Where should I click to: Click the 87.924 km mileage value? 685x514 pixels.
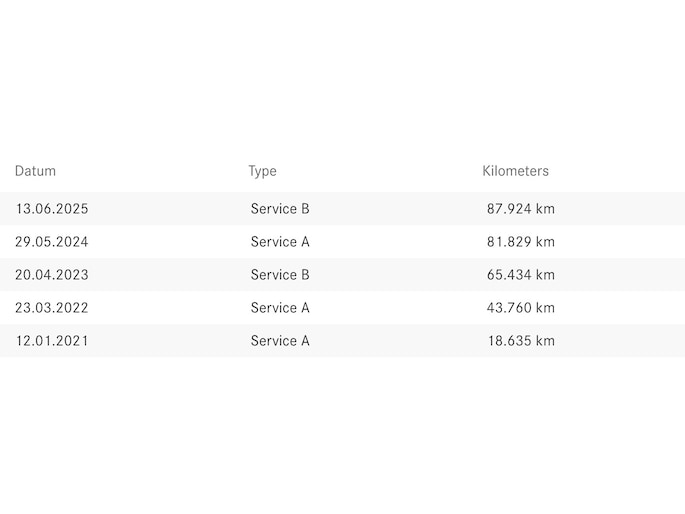[520, 209]
